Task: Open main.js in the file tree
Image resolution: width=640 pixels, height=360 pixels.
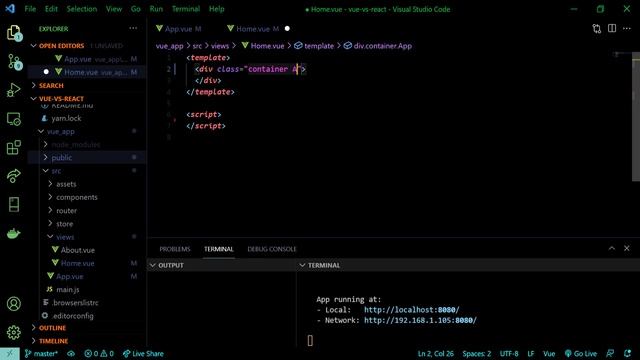Action: [x=68, y=289]
